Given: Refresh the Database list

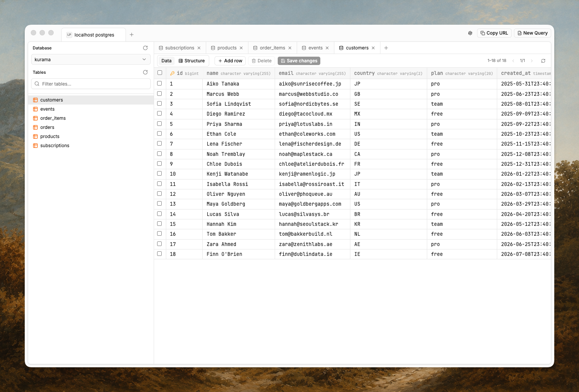Looking at the screenshot, I should [145, 48].
